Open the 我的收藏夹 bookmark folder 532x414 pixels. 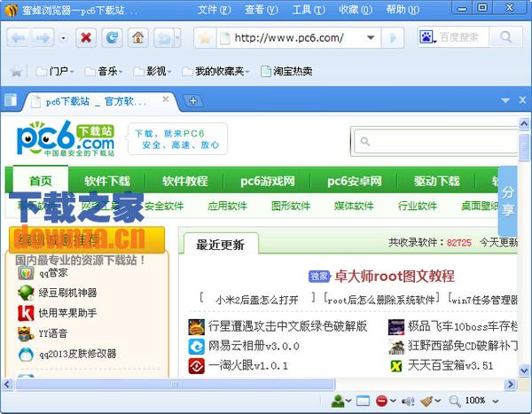click(215, 71)
